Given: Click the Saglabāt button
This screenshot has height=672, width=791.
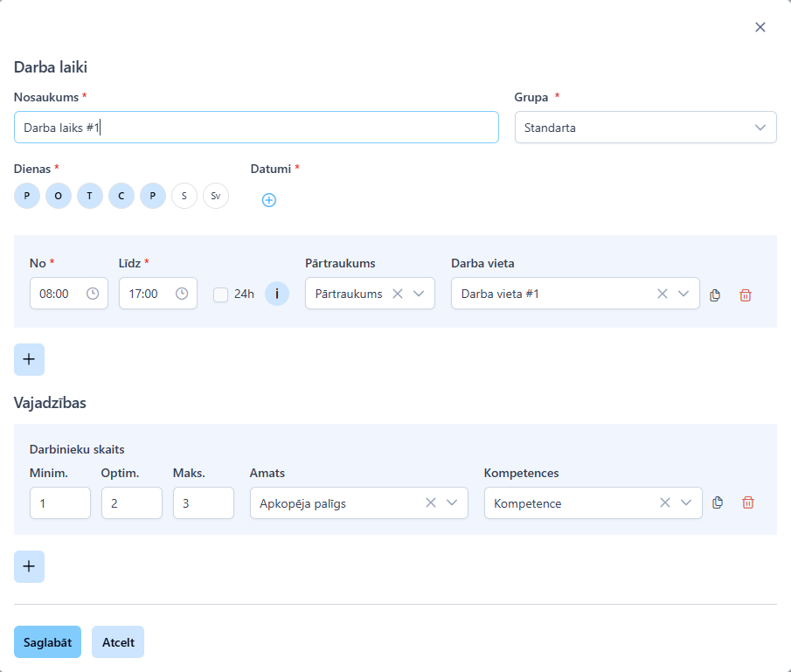Looking at the screenshot, I should [x=47, y=641].
